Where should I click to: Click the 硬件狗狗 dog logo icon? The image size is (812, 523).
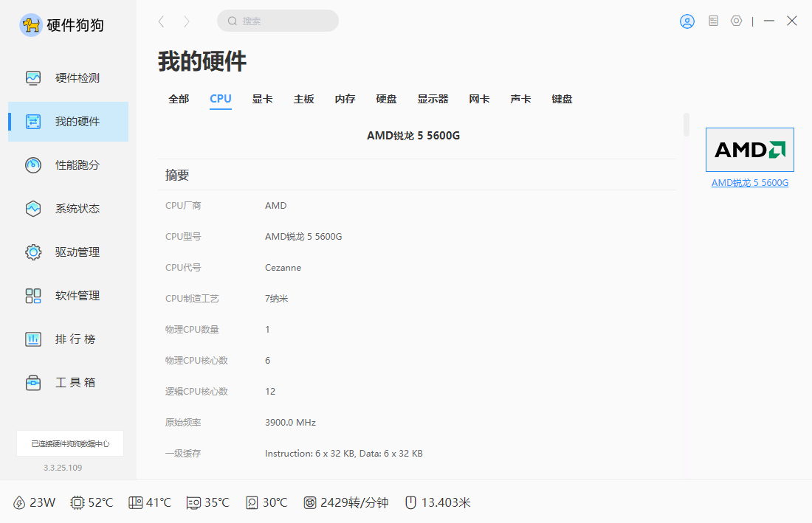(30, 25)
